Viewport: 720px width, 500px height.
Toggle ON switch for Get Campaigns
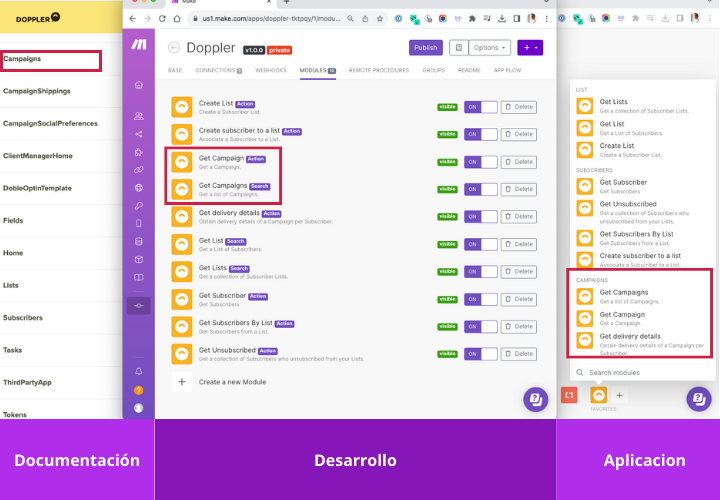[x=480, y=189]
